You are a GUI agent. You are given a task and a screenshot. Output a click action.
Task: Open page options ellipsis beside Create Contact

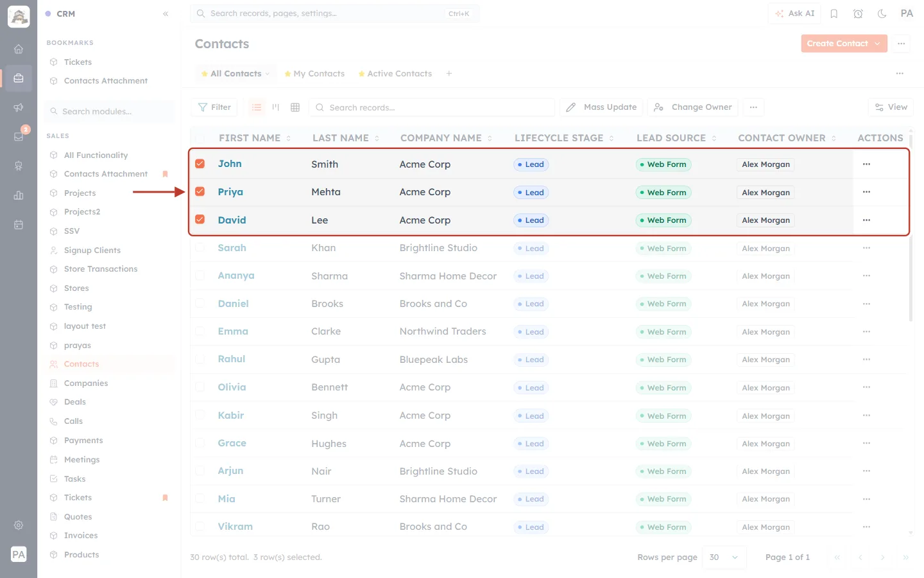902,44
